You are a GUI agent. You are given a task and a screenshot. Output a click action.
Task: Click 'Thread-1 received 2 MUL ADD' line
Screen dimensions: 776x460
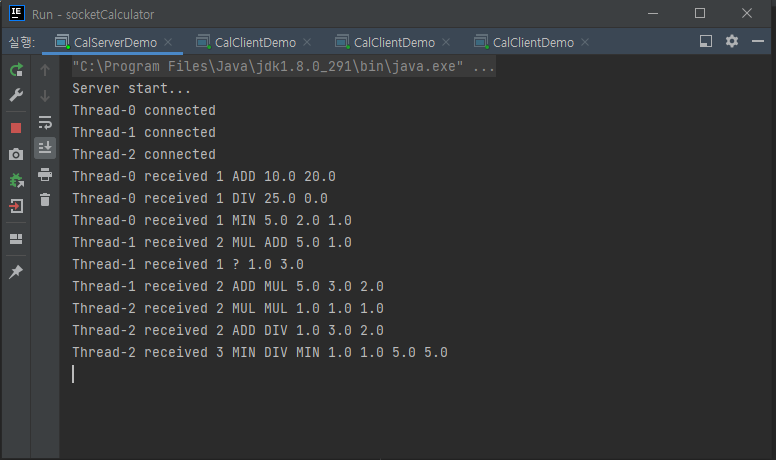click(x=212, y=242)
